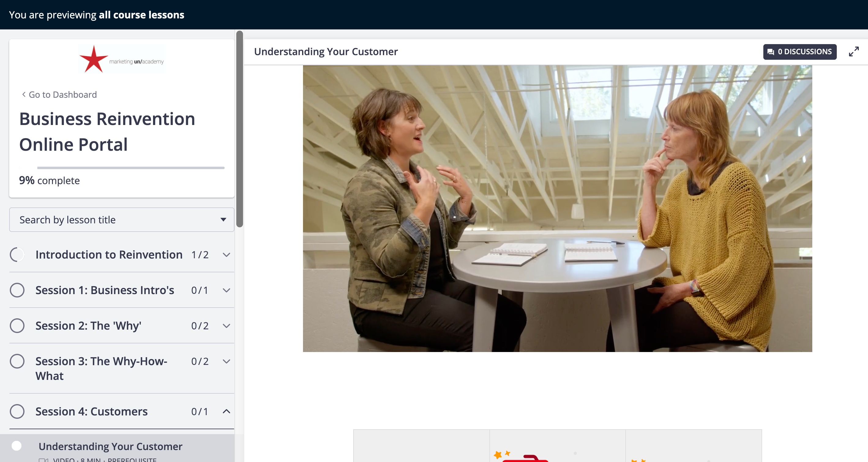Click the interview video thumbnail

(557, 208)
